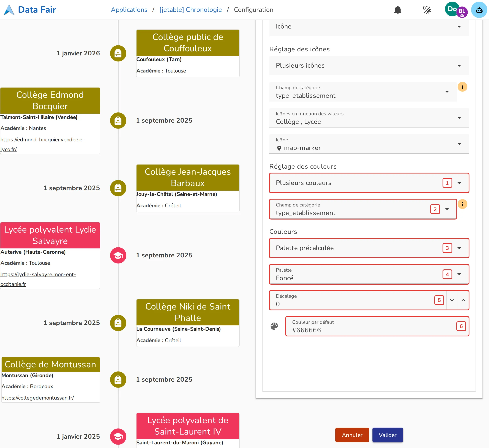Open the Palette Foncé dropdown
Image resolution: width=489 pixels, height=448 pixels.
[369, 275]
